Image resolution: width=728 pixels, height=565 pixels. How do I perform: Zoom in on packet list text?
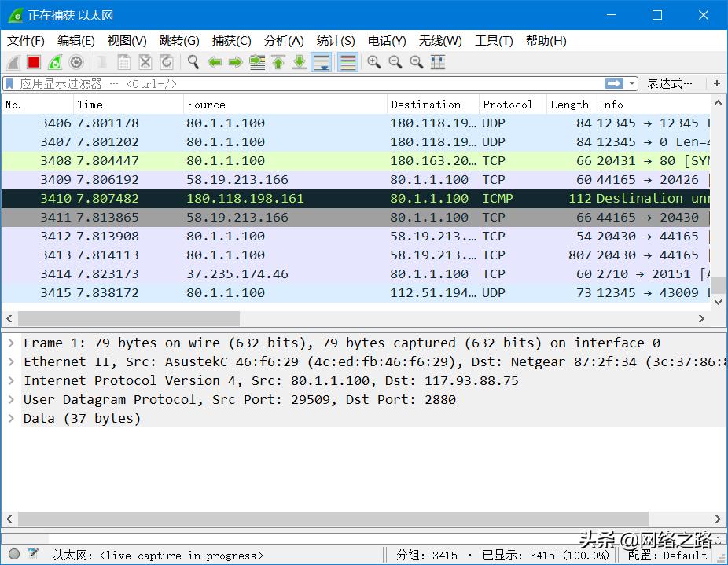point(374,62)
